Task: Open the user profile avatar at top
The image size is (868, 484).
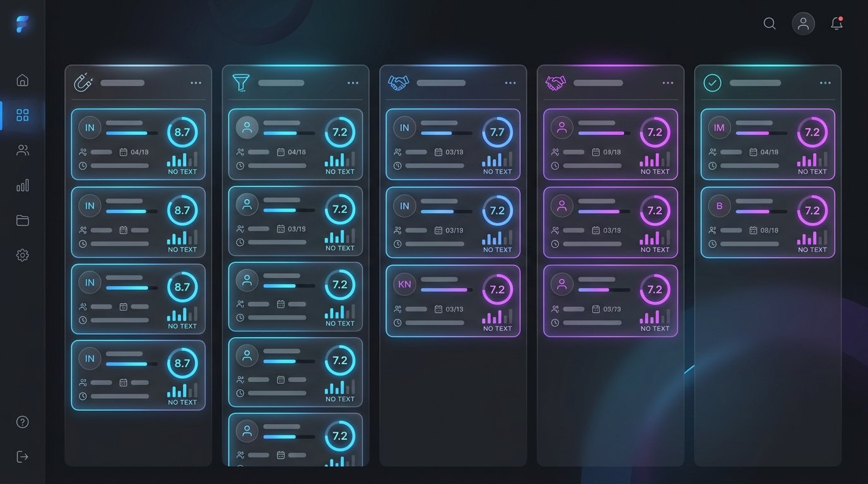Action: click(803, 24)
